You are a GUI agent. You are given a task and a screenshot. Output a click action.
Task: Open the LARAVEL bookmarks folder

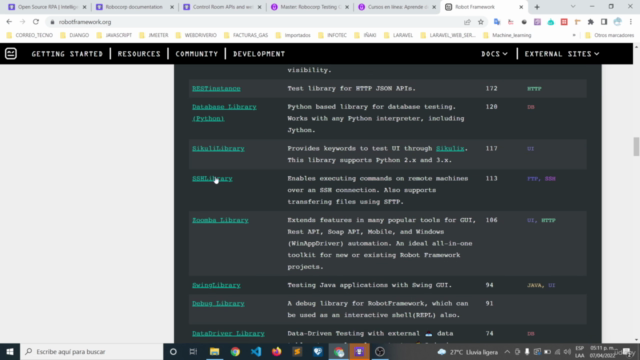[398, 35]
